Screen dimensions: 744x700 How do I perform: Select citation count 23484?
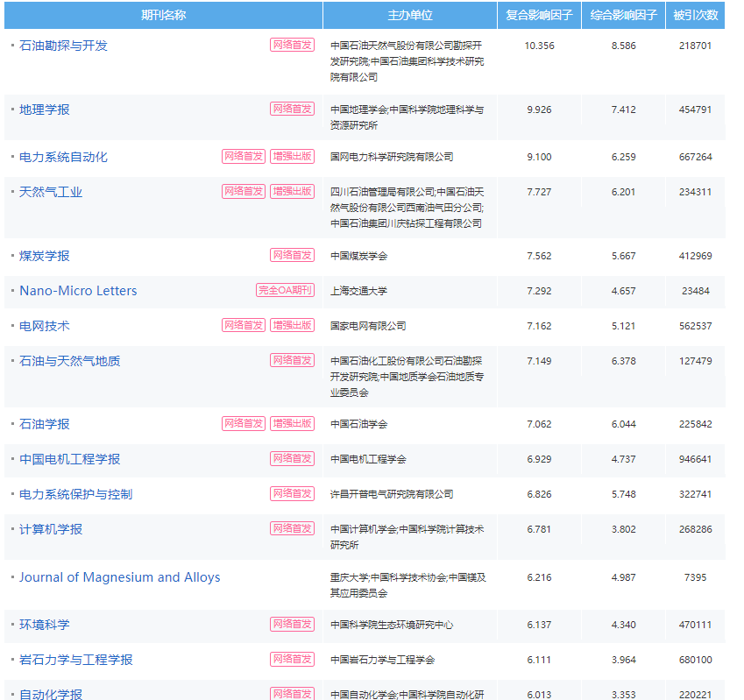point(695,291)
